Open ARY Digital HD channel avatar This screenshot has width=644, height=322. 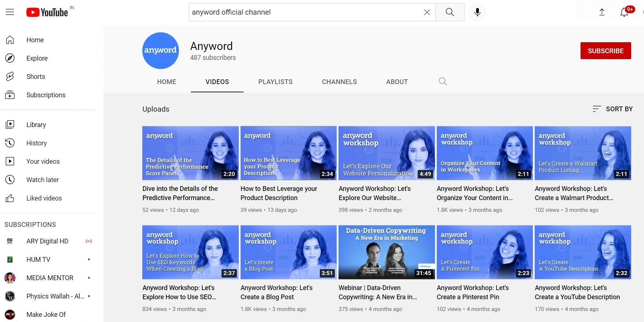pyautogui.click(x=10, y=241)
